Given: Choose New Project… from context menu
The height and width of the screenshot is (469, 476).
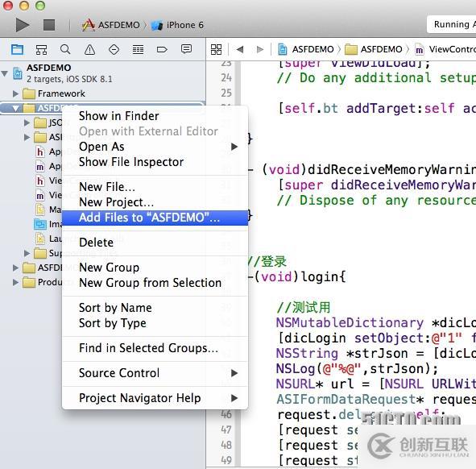Looking at the screenshot, I should click(x=155, y=202).
